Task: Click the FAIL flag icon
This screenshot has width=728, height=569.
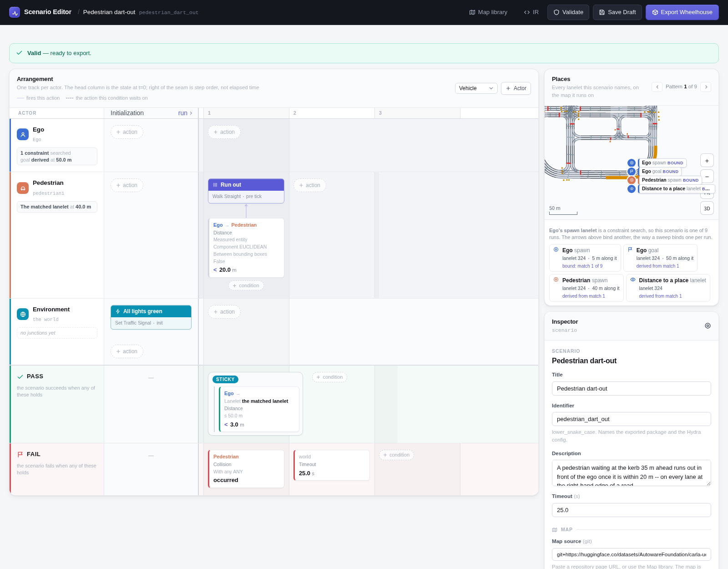Action: tap(20, 454)
